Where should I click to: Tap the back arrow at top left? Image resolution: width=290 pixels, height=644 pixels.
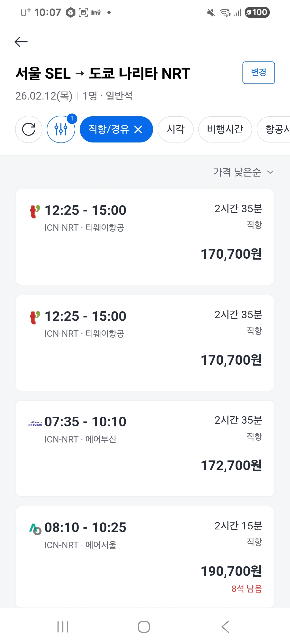21,42
